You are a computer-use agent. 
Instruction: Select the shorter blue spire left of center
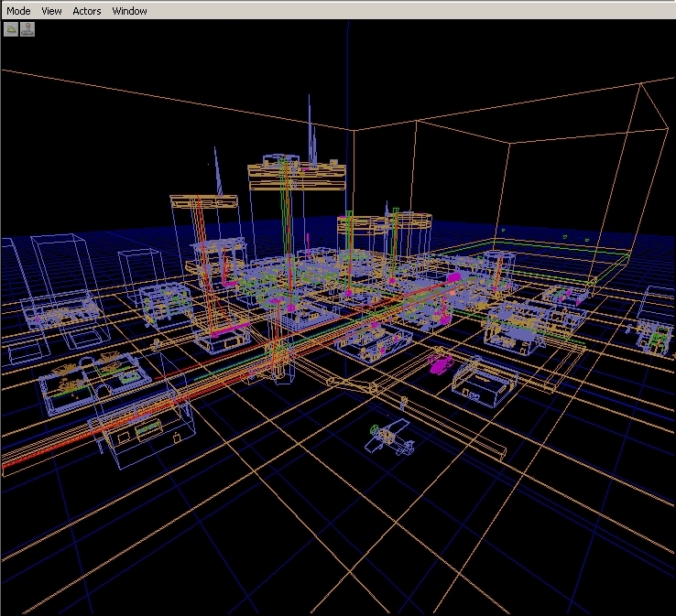(x=218, y=172)
